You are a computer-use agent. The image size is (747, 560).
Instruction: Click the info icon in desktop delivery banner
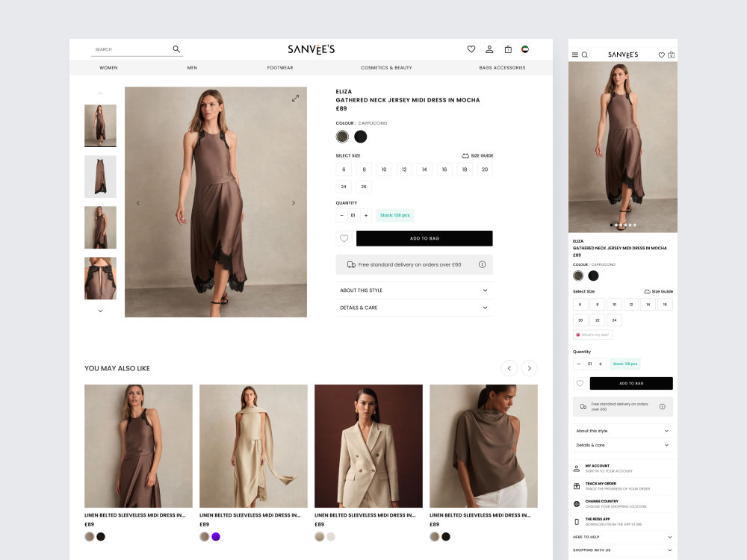point(482,264)
